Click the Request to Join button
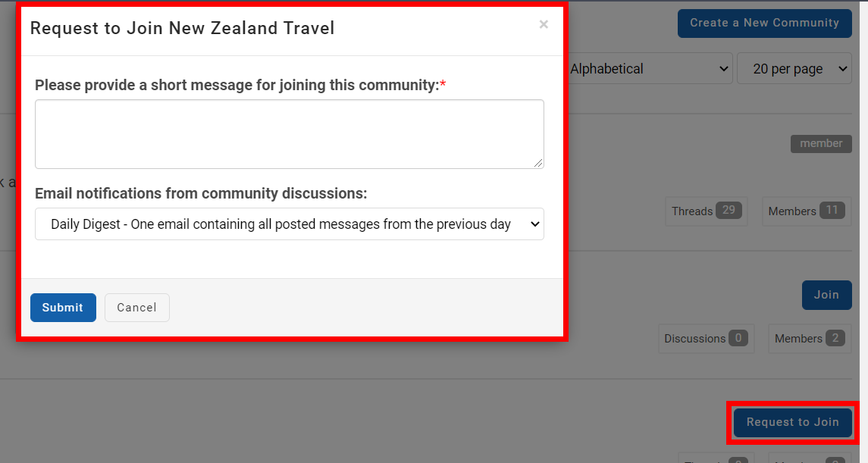This screenshot has width=868, height=463. (x=792, y=422)
